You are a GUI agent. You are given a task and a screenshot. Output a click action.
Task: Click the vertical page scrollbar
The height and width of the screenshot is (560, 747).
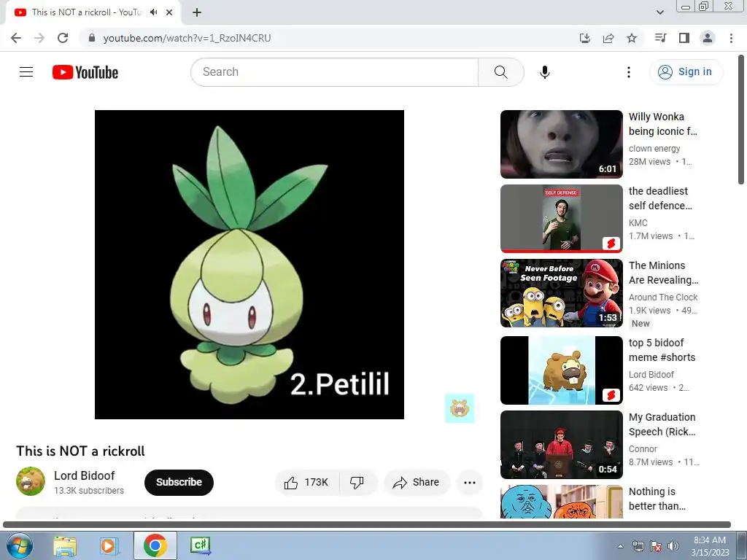pos(741,120)
